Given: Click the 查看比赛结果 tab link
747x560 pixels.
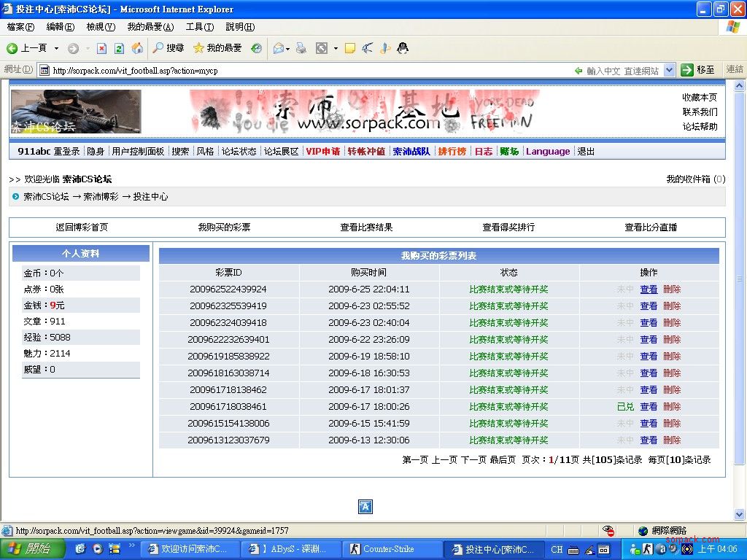Looking at the screenshot, I should [x=366, y=227].
